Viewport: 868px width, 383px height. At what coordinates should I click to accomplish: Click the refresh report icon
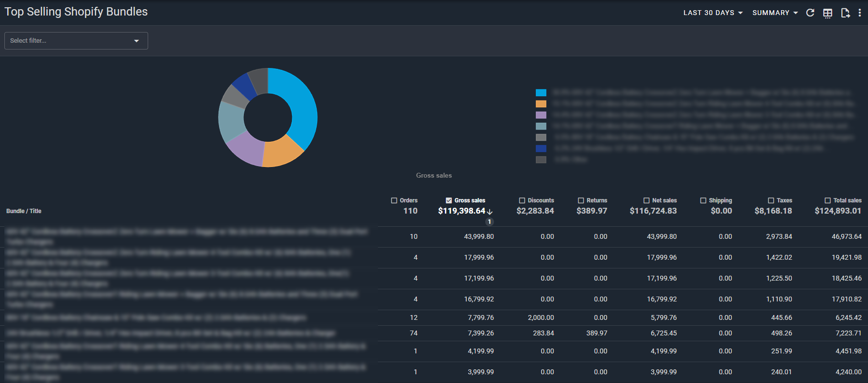[x=810, y=13]
